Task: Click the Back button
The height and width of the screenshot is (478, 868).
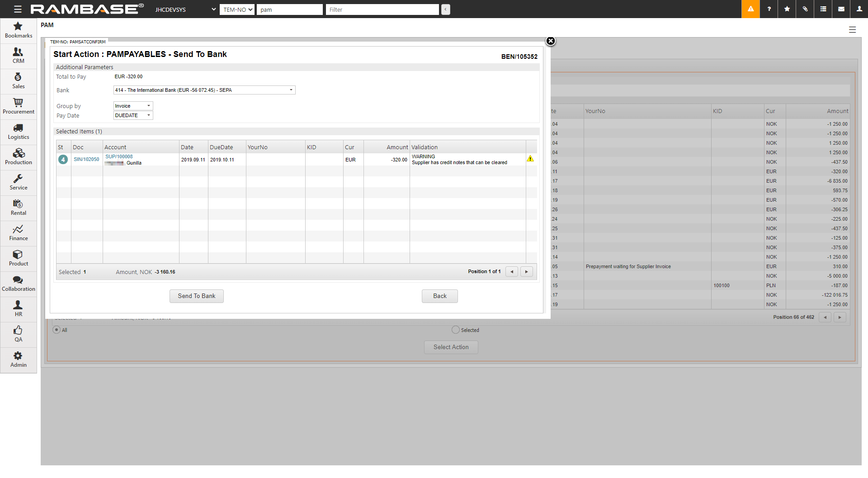Action: 439,296
